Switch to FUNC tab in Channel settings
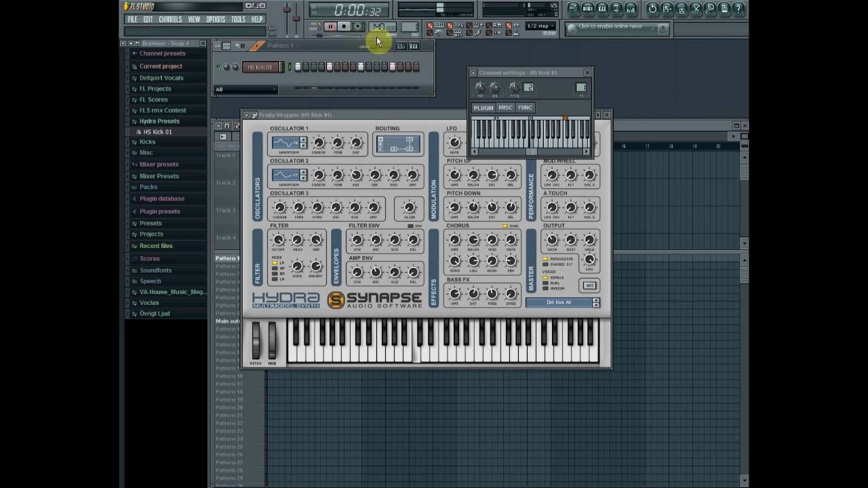This screenshot has height=488, width=868. coord(526,108)
